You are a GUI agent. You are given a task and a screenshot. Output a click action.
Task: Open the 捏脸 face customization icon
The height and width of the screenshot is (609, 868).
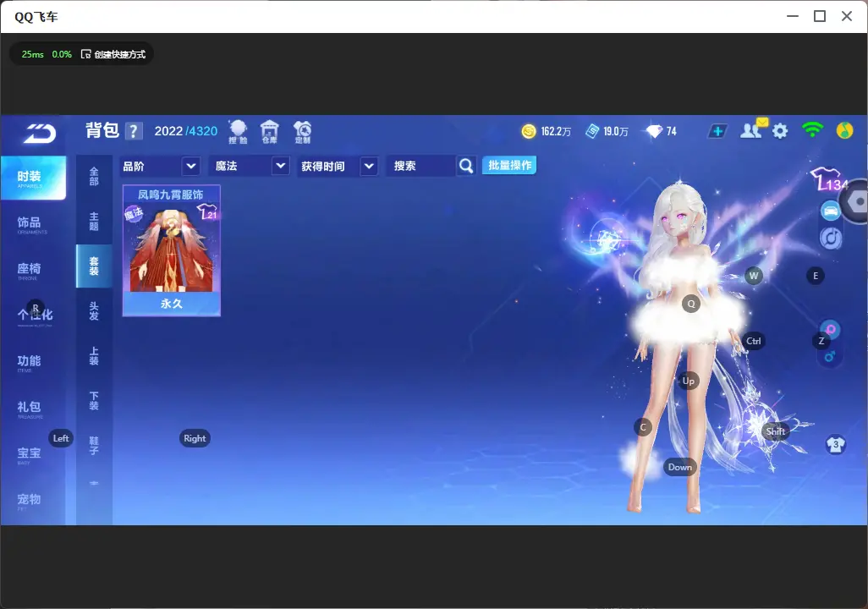(x=238, y=132)
